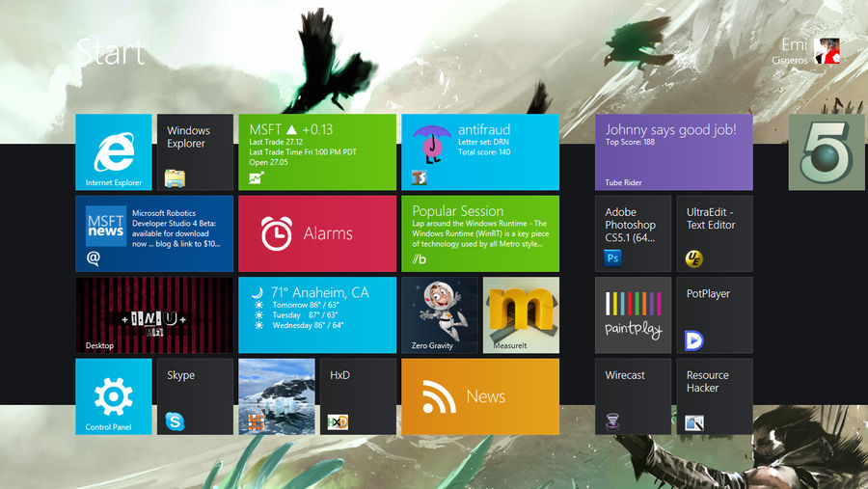868x489 pixels.
Task: Open the MeasureIt tile
Action: tap(521, 315)
